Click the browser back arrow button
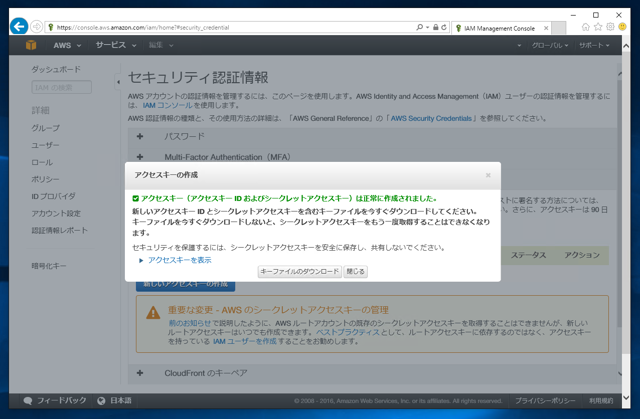 (x=19, y=27)
